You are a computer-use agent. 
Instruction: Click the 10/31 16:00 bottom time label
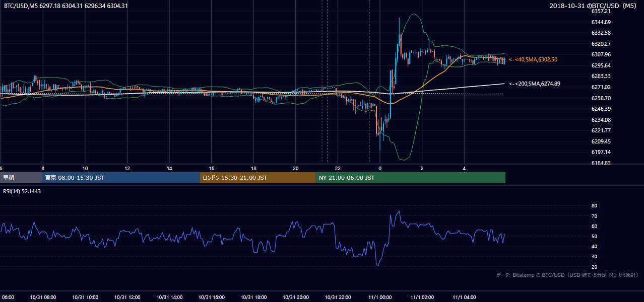point(212,297)
